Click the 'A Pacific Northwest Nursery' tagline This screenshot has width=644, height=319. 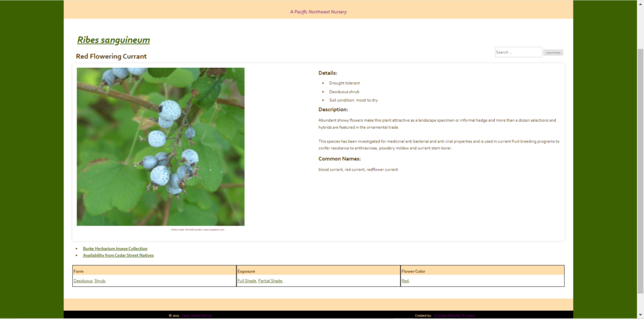coord(318,12)
